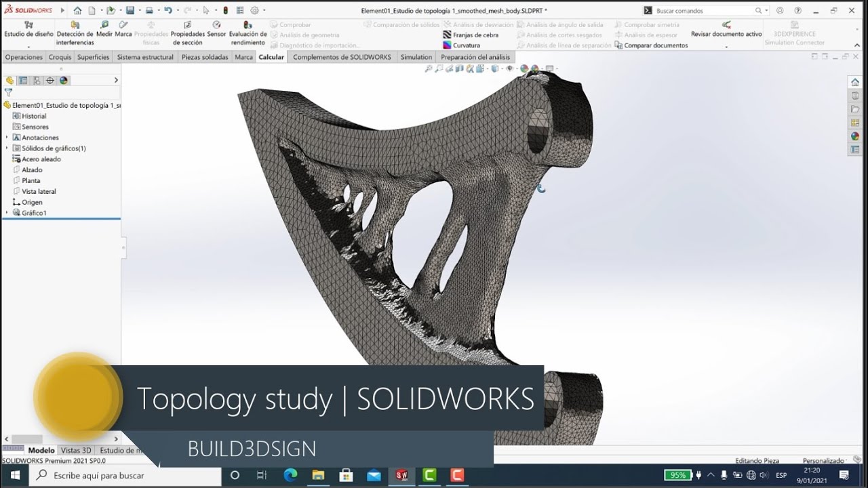The image size is (868, 488).
Task: Create a new document with the New icon
Action: coord(92,11)
